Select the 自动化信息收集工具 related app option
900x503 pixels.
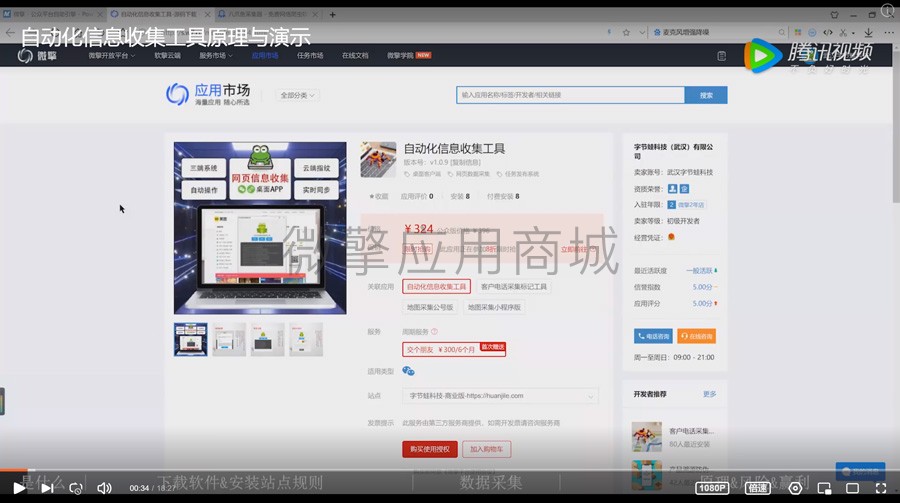(436, 287)
